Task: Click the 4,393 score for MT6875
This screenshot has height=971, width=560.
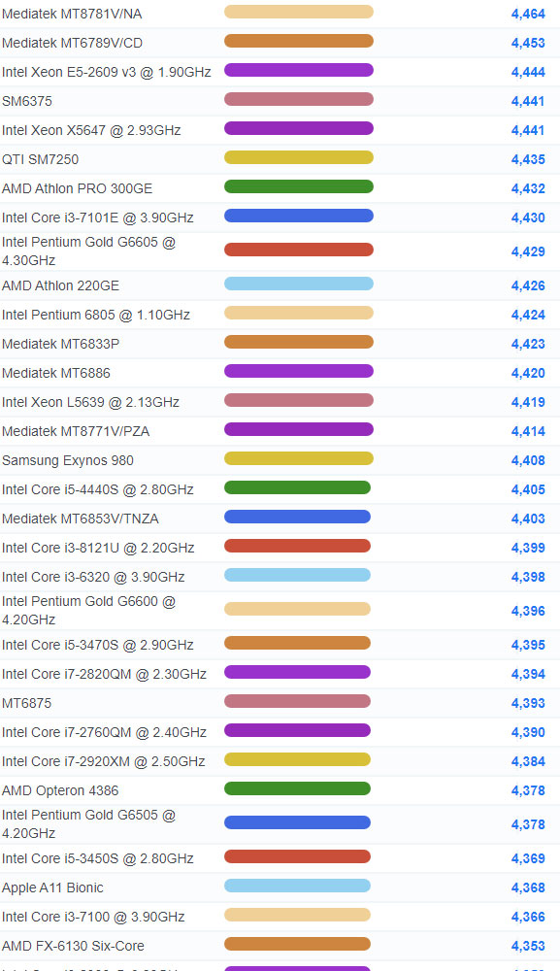Action: point(528,703)
